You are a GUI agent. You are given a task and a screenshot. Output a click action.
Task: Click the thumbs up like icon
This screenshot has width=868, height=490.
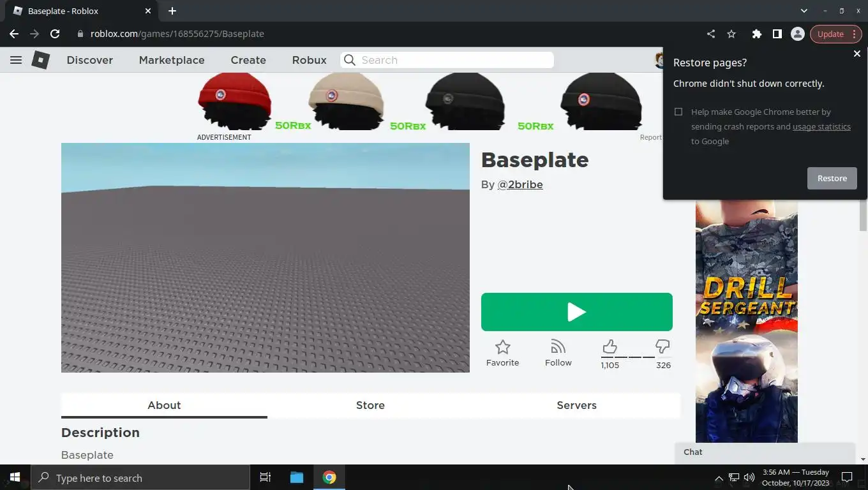click(x=610, y=346)
